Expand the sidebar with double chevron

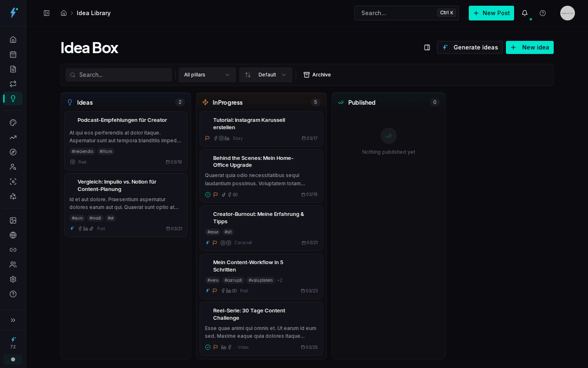13,320
